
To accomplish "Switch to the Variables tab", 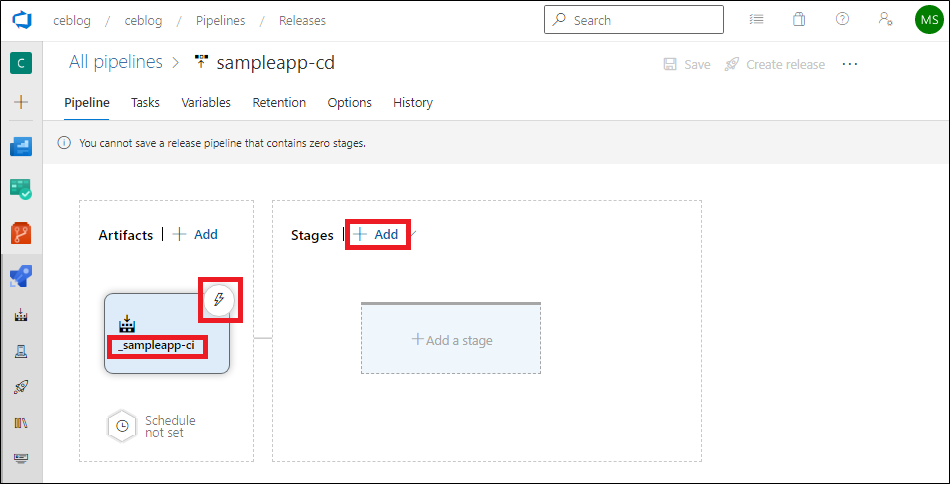I will click(206, 103).
